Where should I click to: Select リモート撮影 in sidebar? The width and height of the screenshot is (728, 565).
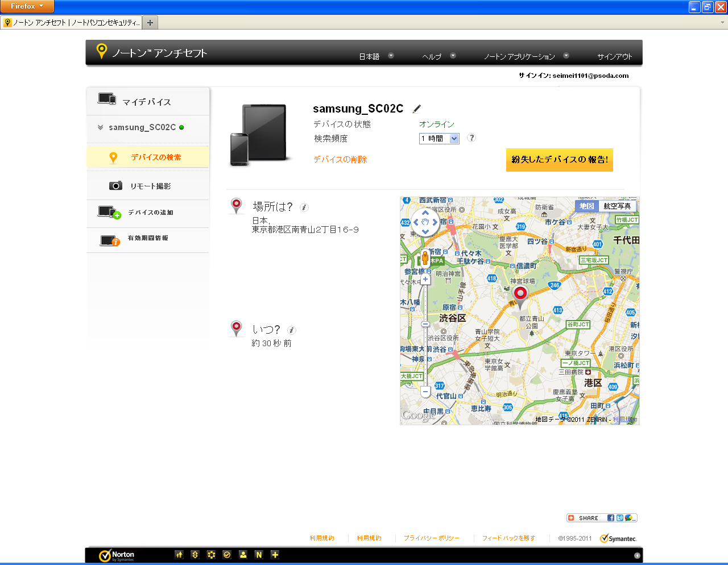tap(148, 186)
